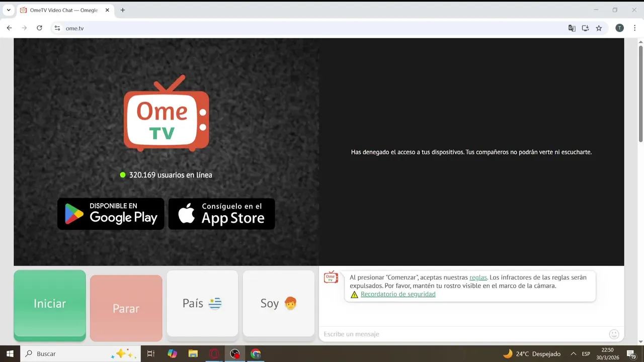
Task: Open the País country selector
Action: point(202,303)
